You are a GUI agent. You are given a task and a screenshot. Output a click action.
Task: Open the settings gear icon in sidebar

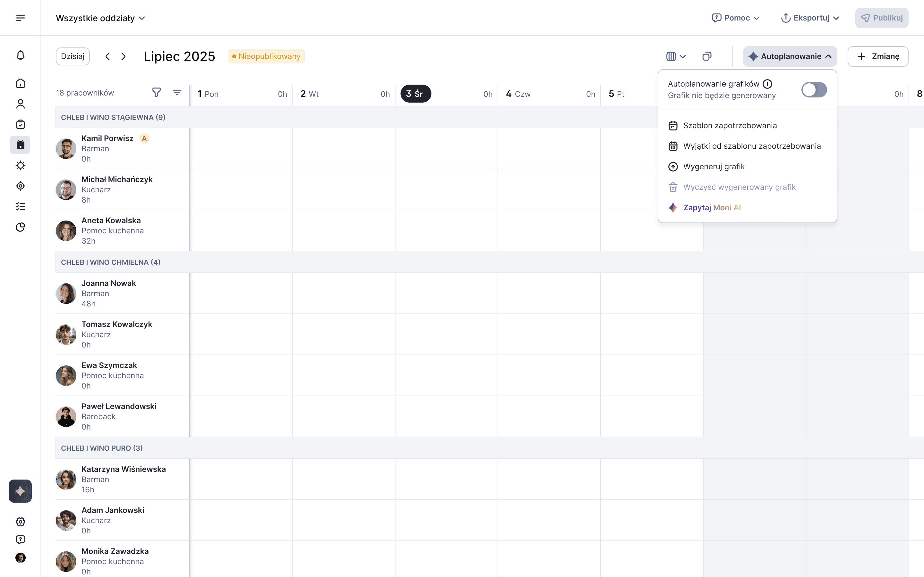tap(21, 522)
